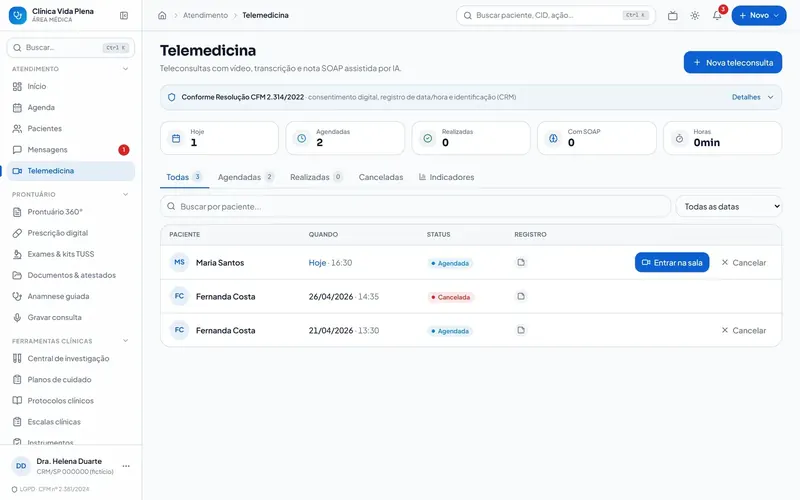This screenshot has height=500, width=800.
Task: Focus the sidebar Buscar field
Action: [70, 47]
